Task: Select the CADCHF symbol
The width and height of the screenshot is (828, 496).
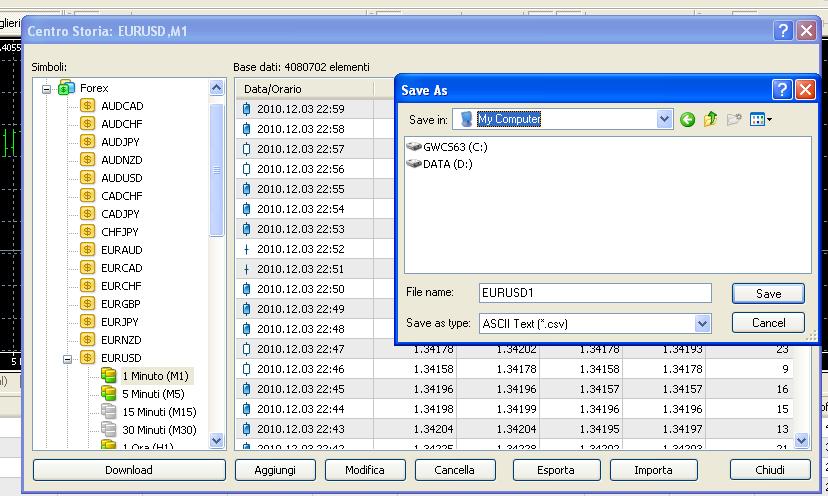Action: tap(121, 195)
